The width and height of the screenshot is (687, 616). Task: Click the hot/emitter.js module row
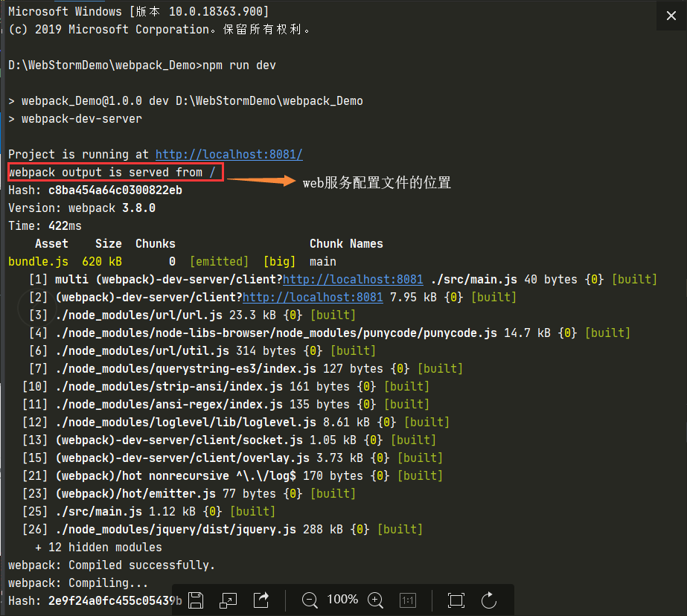tap(189, 494)
